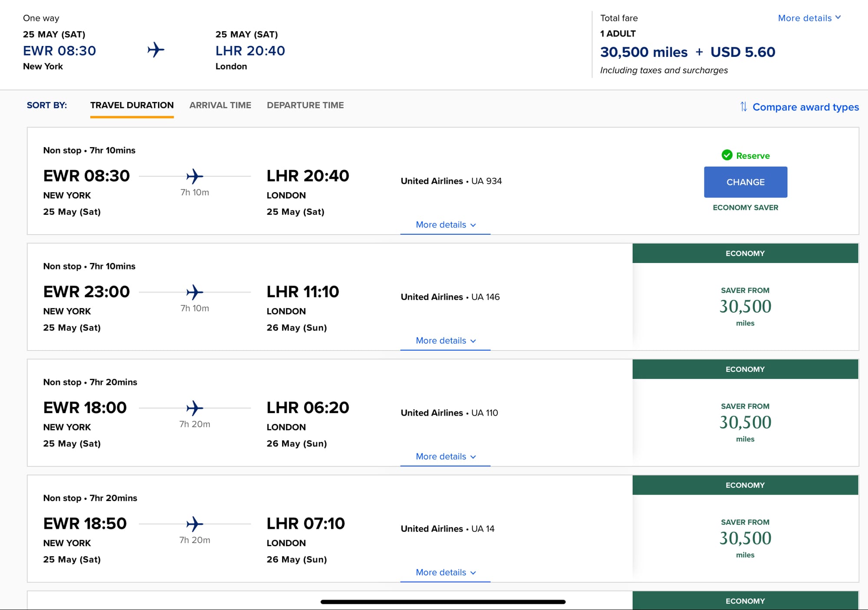The height and width of the screenshot is (610, 868).
Task: Select the Travel Duration sort tab
Action: pyautogui.click(x=132, y=105)
